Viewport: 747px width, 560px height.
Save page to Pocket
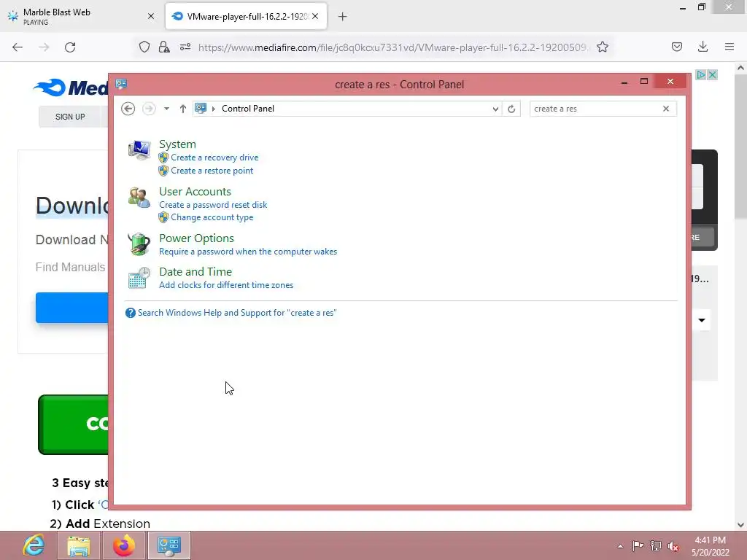pos(676,47)
